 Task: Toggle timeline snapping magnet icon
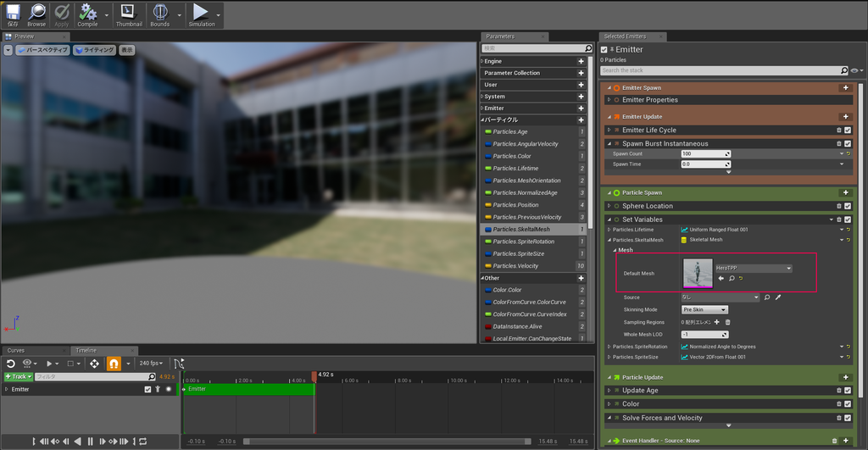114,363
